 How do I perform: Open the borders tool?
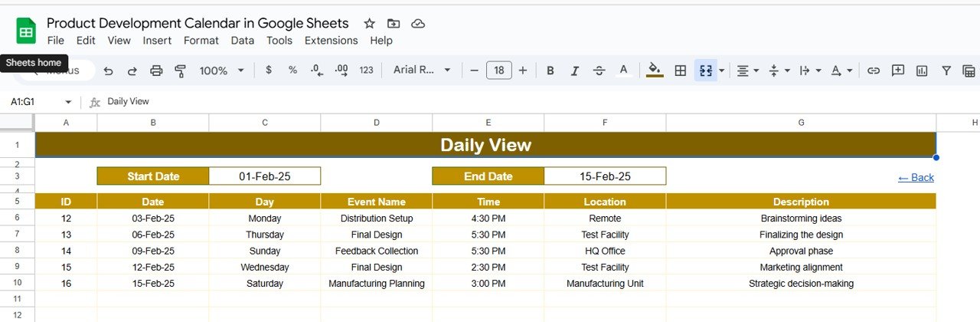(680, 71)
